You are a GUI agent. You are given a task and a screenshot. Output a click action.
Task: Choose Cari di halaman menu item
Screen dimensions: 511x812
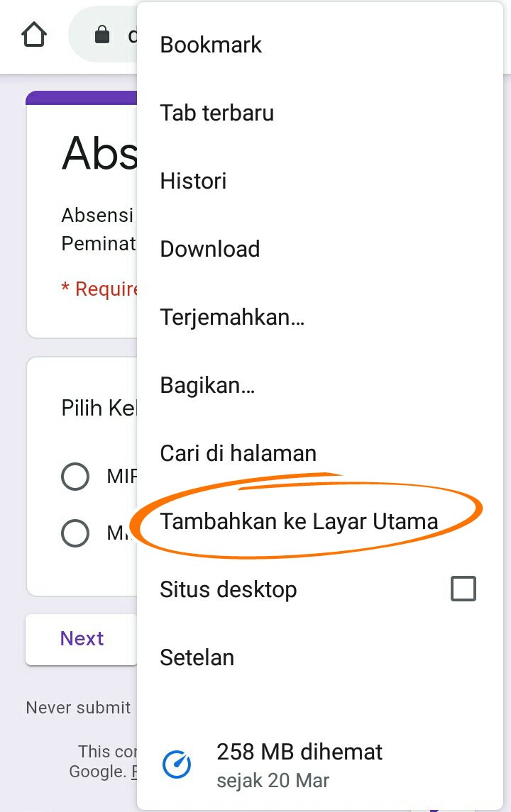(238, 453)
